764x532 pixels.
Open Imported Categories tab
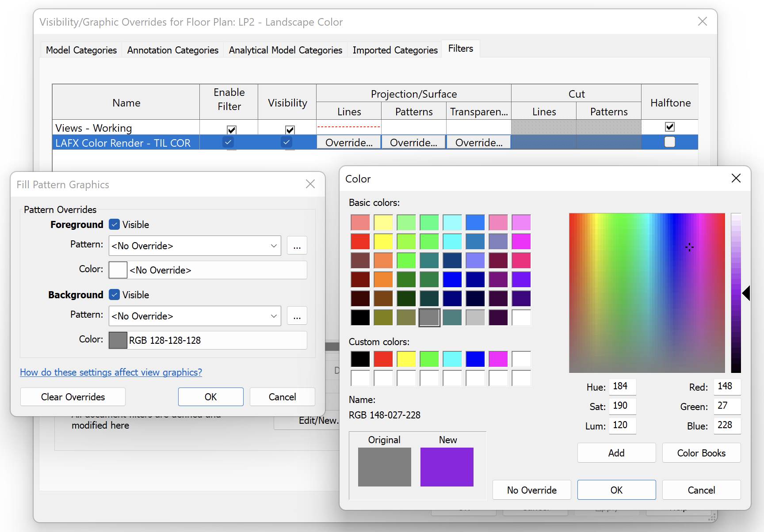pos(395,50)
